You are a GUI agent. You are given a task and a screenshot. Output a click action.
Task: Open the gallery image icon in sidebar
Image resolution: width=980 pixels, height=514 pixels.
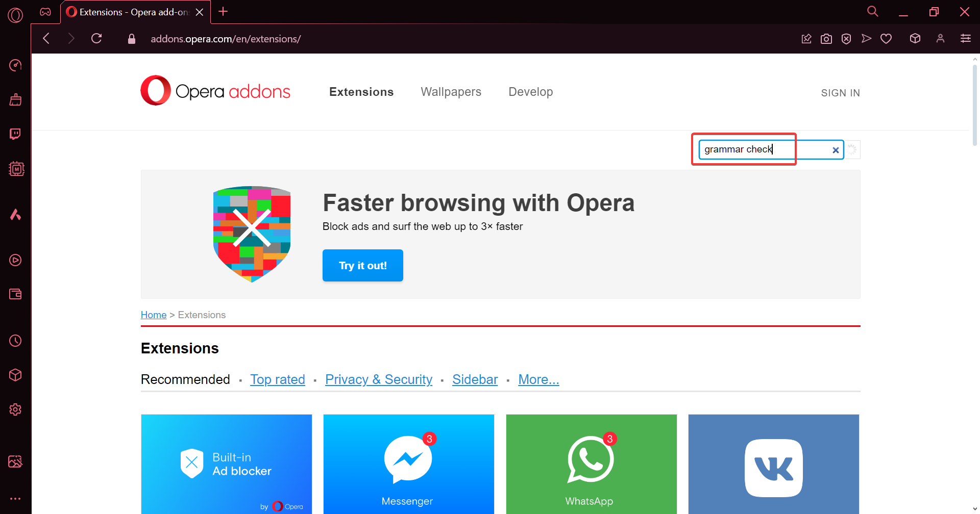[15, 461]
